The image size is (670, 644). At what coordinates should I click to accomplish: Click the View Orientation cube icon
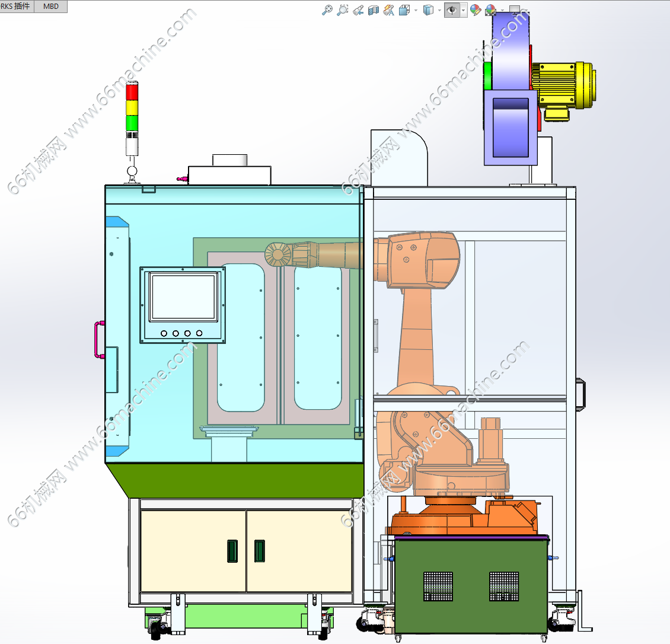(404, 10)
